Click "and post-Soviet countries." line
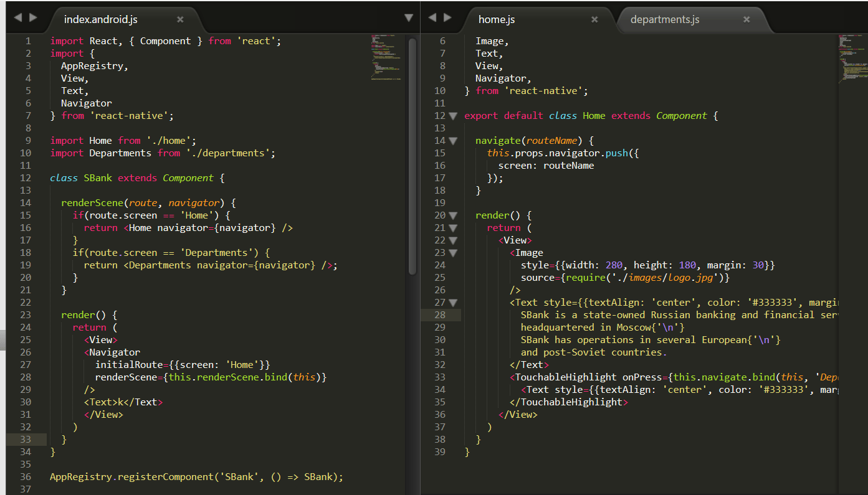This screenshot has height=495, width=868. point(594,352)
